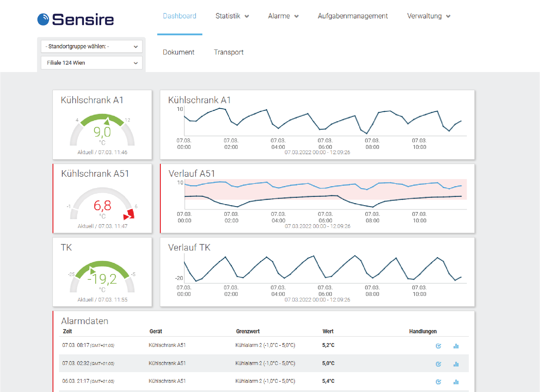The height and width of the screenshot is (392, 540).
Task: Open the Verlauf A51 line chart
Action: 317,198
